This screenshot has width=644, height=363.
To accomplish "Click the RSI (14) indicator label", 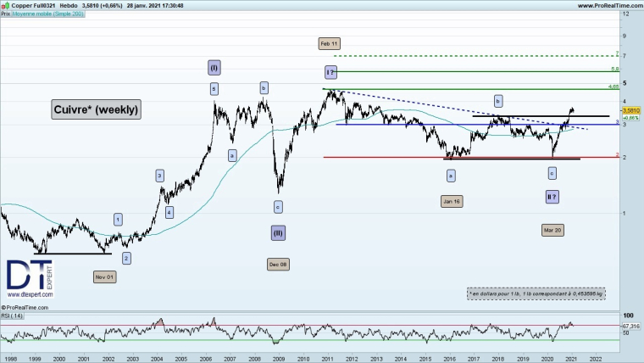I will coord(12,315).
